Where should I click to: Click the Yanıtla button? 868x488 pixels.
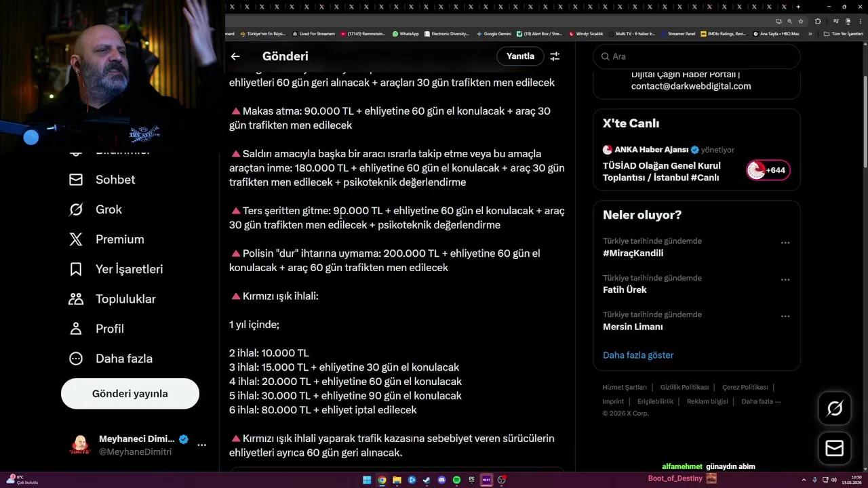(520, 56)
